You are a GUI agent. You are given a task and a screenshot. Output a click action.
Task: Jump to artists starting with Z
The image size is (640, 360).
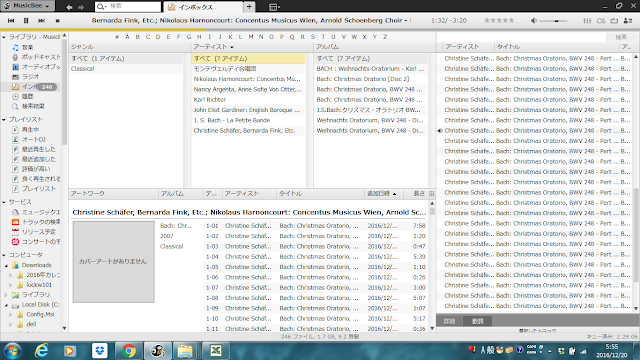click(x=385, y=37)
